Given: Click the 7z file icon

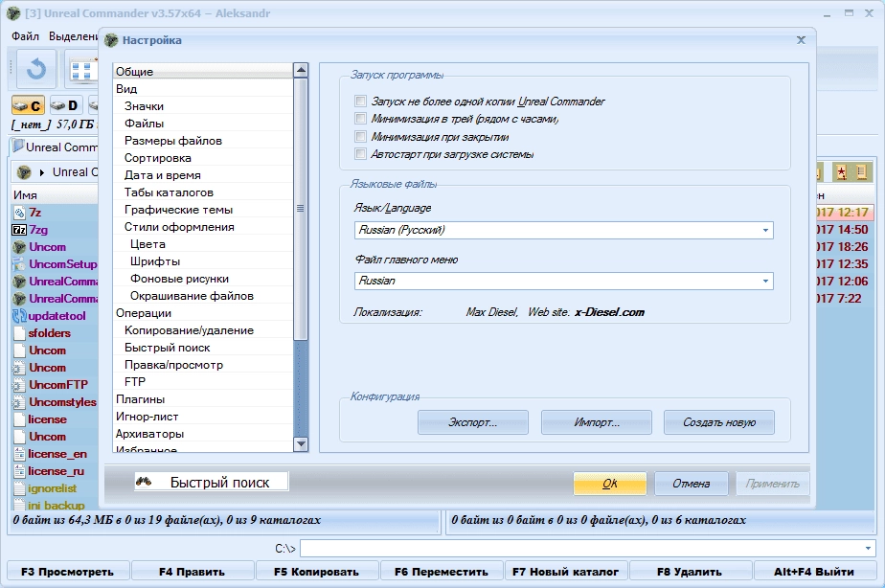Looking at the screenshot, I should [x=19, y=213].
